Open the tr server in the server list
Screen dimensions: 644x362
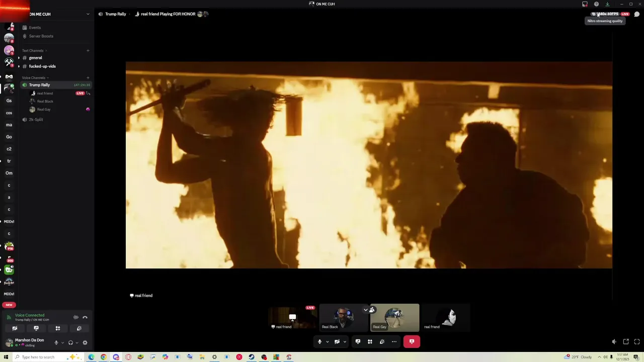[x=9, y=161]
